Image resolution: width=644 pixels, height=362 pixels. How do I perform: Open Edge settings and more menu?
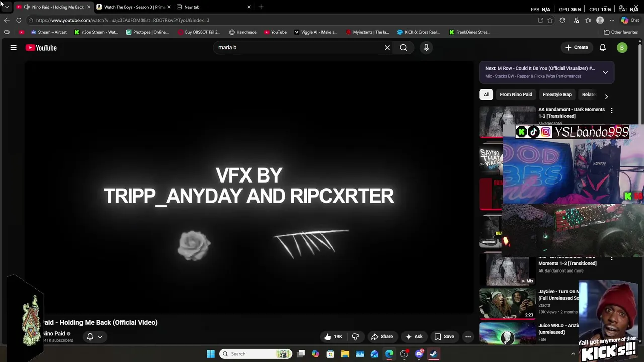click(612, 20)
